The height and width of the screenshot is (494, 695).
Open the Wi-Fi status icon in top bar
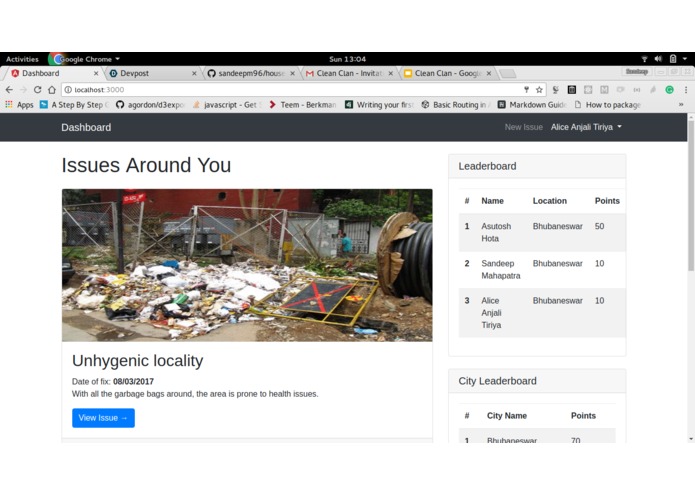pos(644,59)
